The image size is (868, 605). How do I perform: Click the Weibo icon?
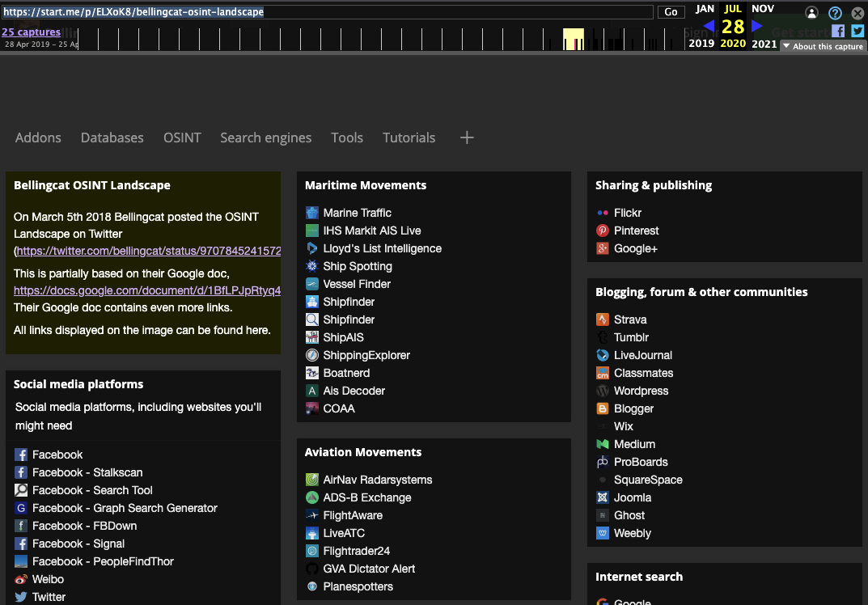point(21,579)
